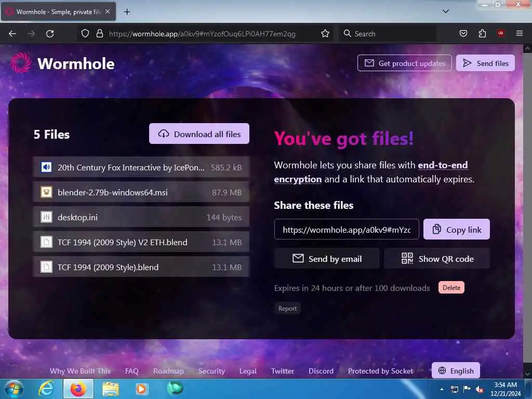The image size is (532, 399).
Task: Select the 20th Century Fox Interactive file name
Action: [131, 167]
